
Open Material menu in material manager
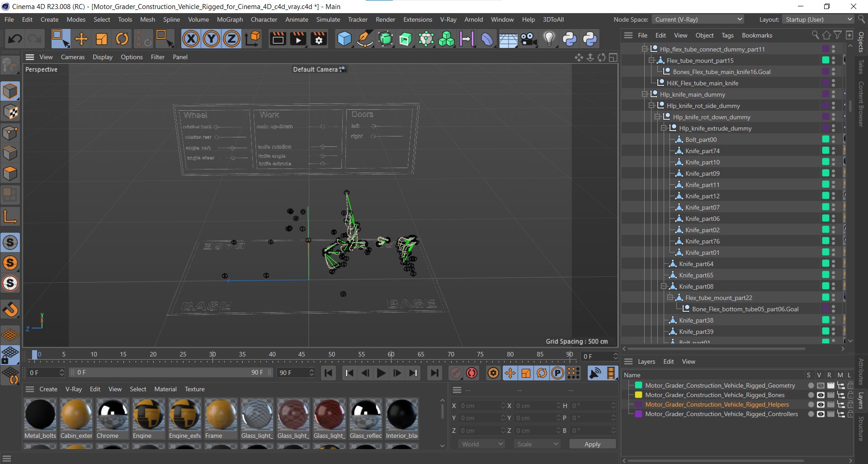click(x=165, y=389)
